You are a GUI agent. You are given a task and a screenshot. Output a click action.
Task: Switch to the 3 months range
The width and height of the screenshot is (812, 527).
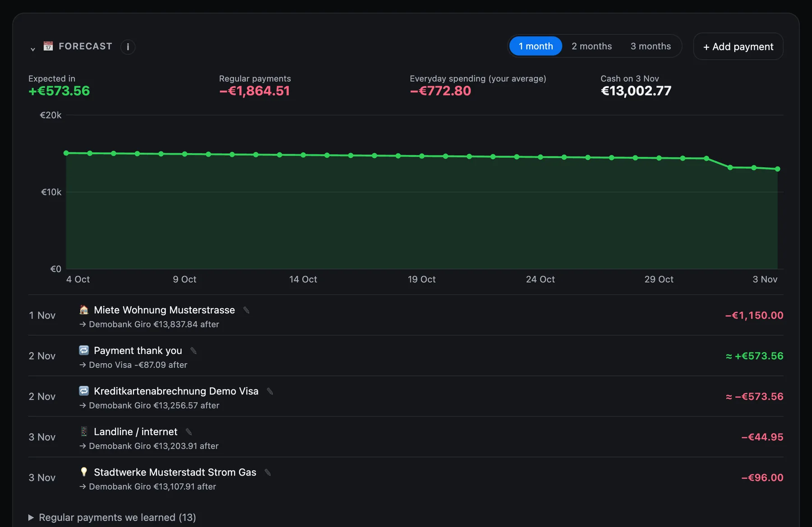pyautogui.click(x=651, y=46)
